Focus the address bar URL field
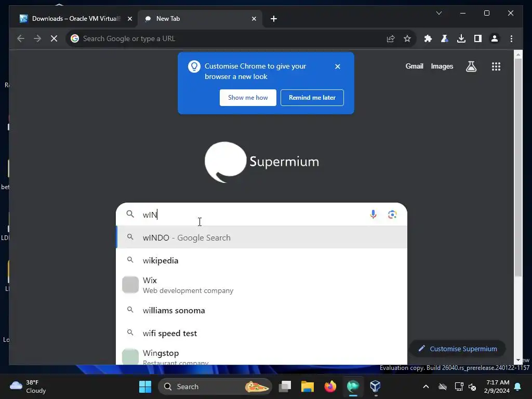The height and width of the screenshot is (399, 532). point(228,38)
